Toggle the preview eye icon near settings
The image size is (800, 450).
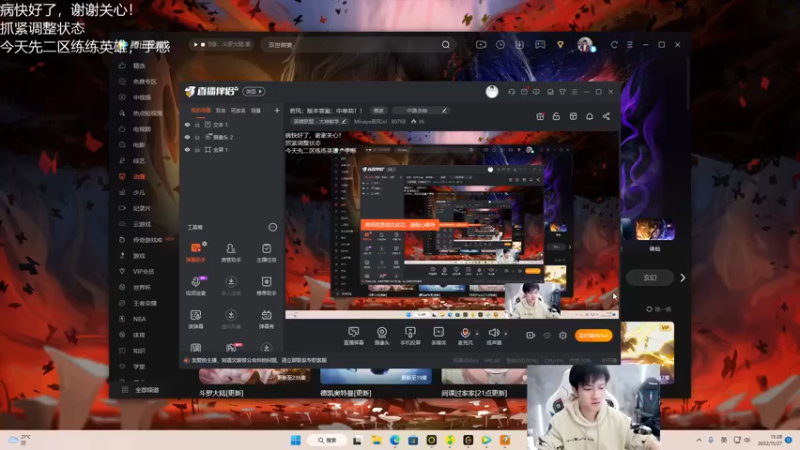point(547,335)
